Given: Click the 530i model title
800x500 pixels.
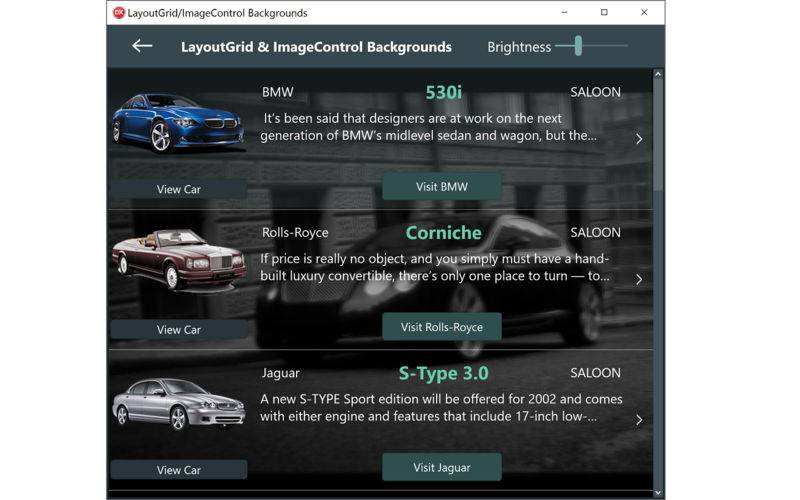Looking at the screenshot, I should tap(443, 92).
